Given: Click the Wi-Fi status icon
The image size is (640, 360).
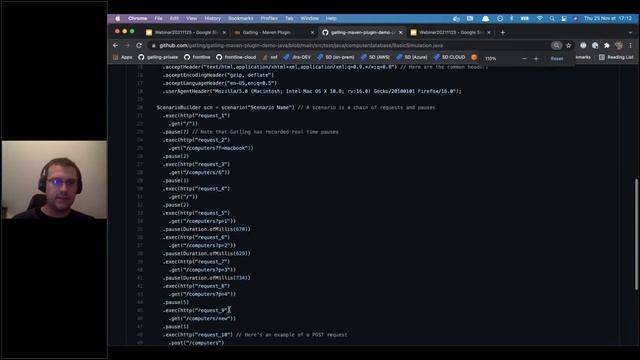Looking at the screenshot, I should pyautogui.click(x=540, y=18).
